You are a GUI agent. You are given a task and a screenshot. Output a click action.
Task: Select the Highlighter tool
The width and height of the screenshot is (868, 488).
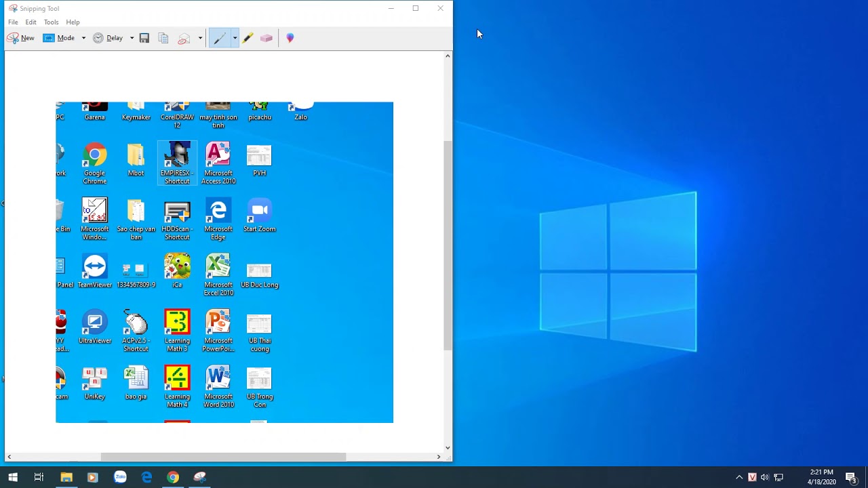click(x=248, y=38)
